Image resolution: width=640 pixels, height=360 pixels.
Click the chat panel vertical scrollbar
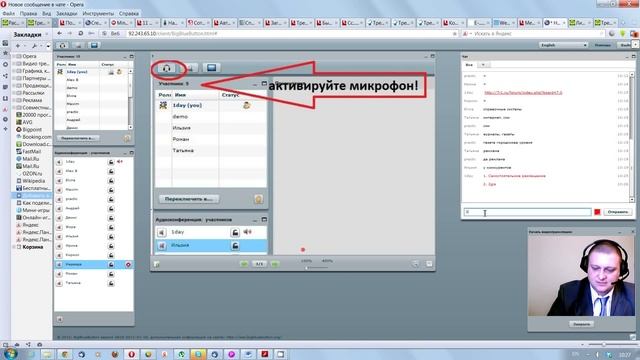(x=632, y=138)
